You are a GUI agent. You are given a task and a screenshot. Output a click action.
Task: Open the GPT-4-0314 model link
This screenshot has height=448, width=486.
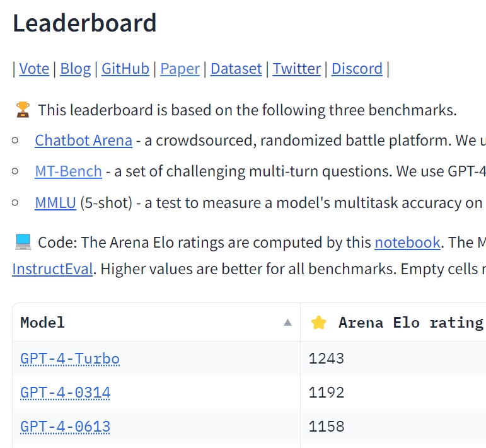pyautogui.click(x=65, y=393)
